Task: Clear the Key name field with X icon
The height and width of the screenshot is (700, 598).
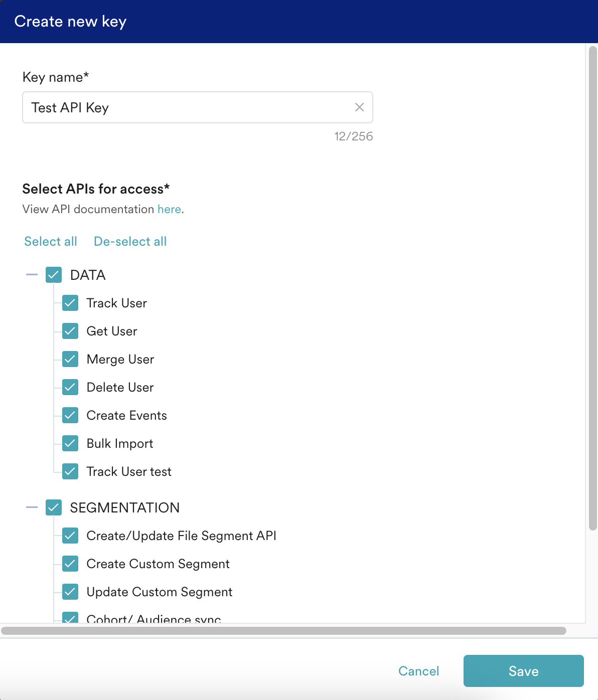Action: point(359,107)
